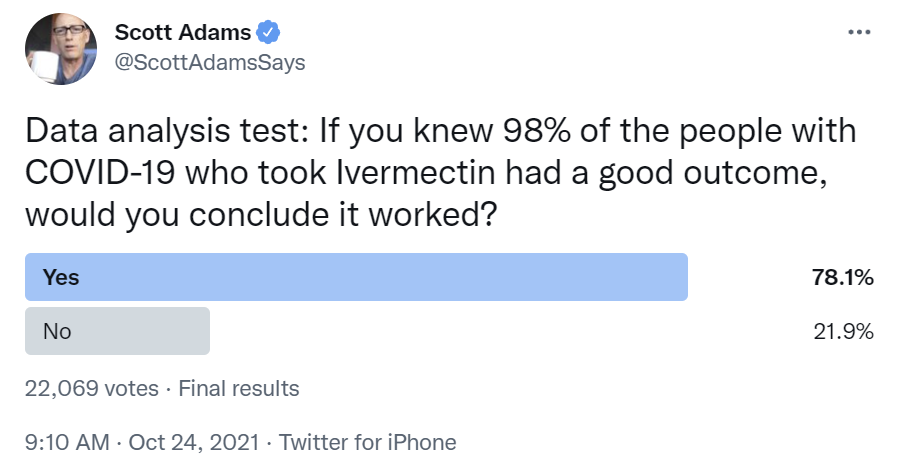Click the Final results text
The height and width of the screenshot is (467, 897).
click(x=238, y=387)
